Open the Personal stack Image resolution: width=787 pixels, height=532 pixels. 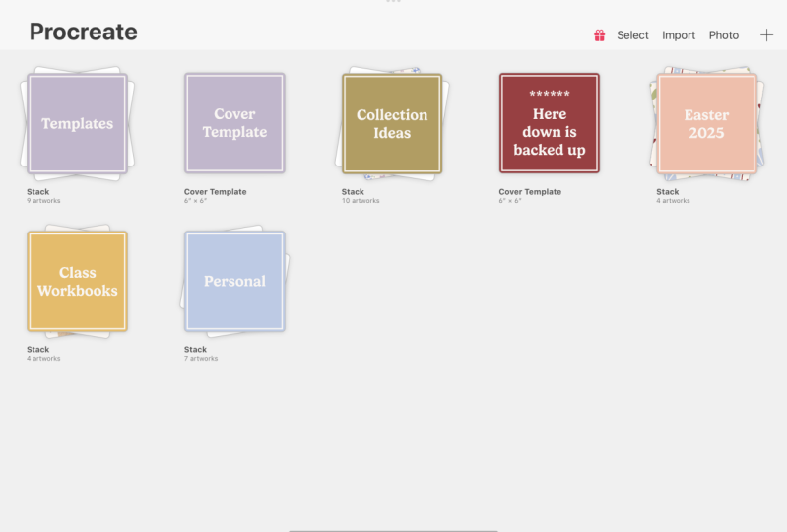234,281
